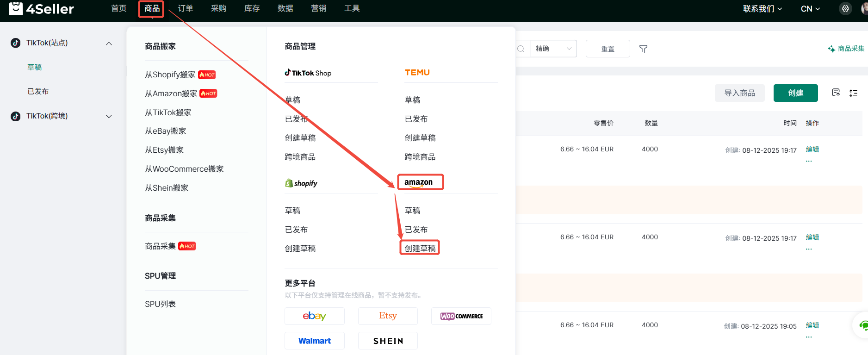Select 已发布 in left sidebar
This screenshot has height=355, width=868.
point(38,91)
